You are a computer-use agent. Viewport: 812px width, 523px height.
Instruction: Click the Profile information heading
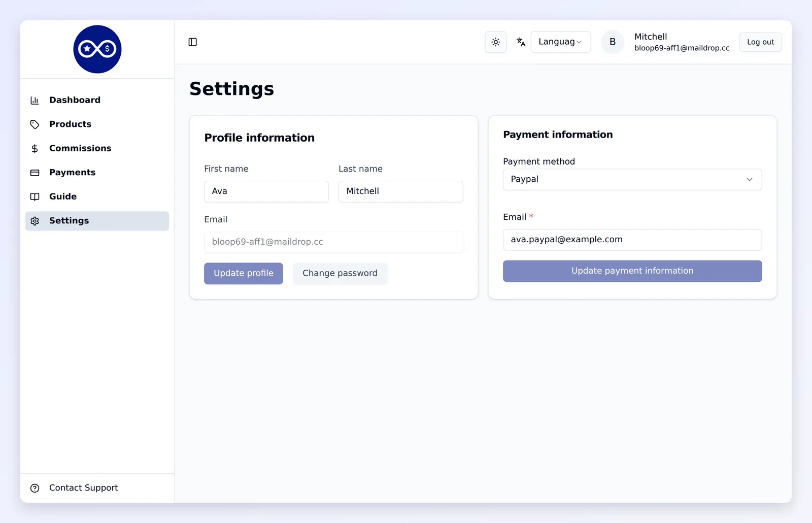[259, 138]
